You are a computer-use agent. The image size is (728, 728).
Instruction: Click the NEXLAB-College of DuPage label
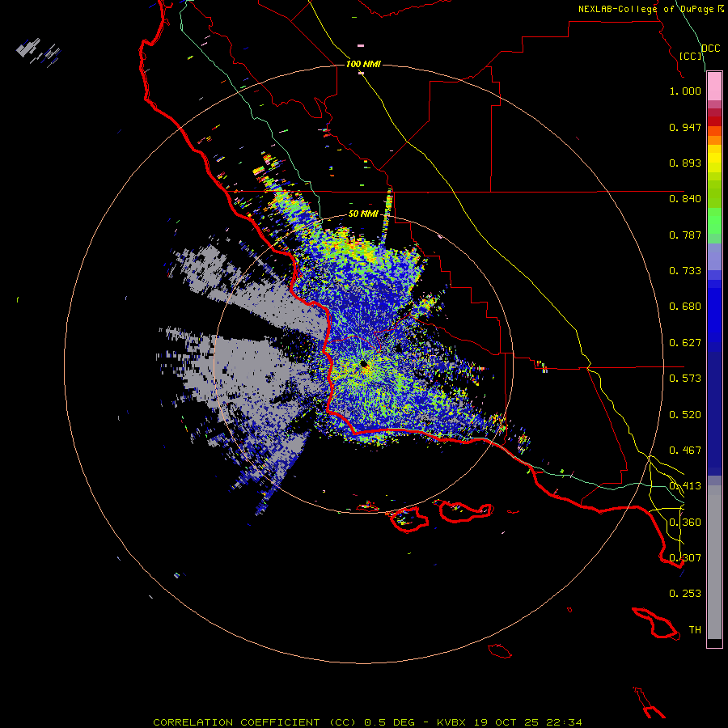pyautogui.click(x=645, y=9)
